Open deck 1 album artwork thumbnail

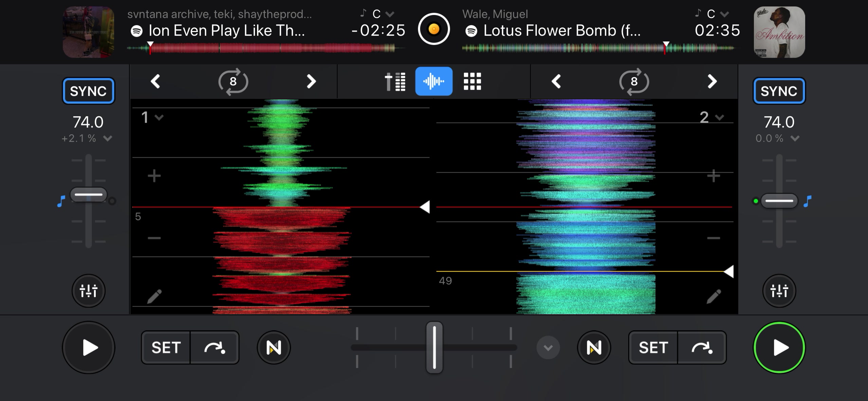pyautogui.click(x=88, y=32)
